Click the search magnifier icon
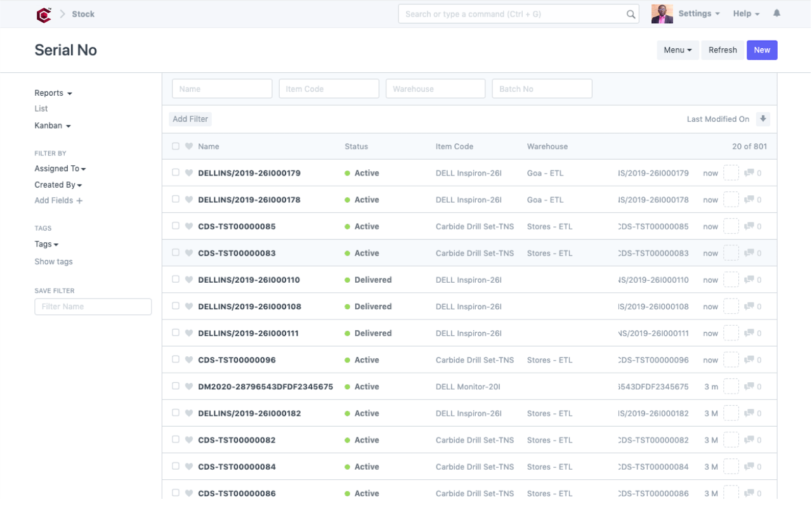The height and width of the screenshot is (509, 812). pos(630,13)
